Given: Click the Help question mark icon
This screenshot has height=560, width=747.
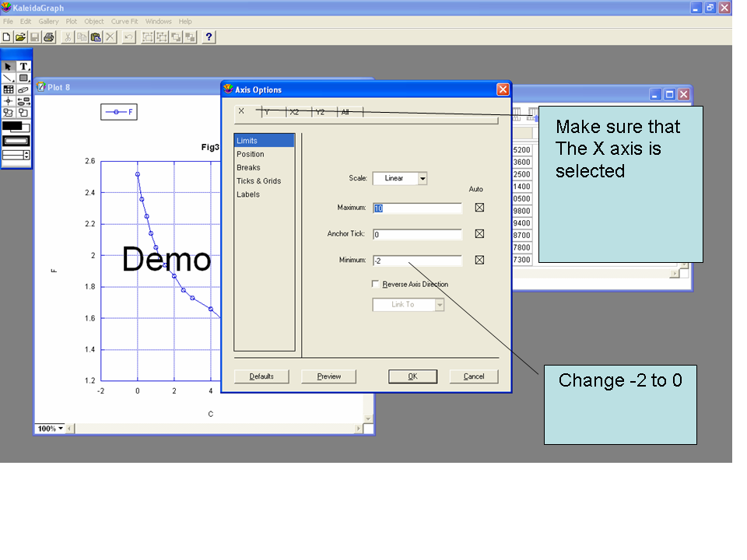Looking at the screenshot, I should point(209,37).
